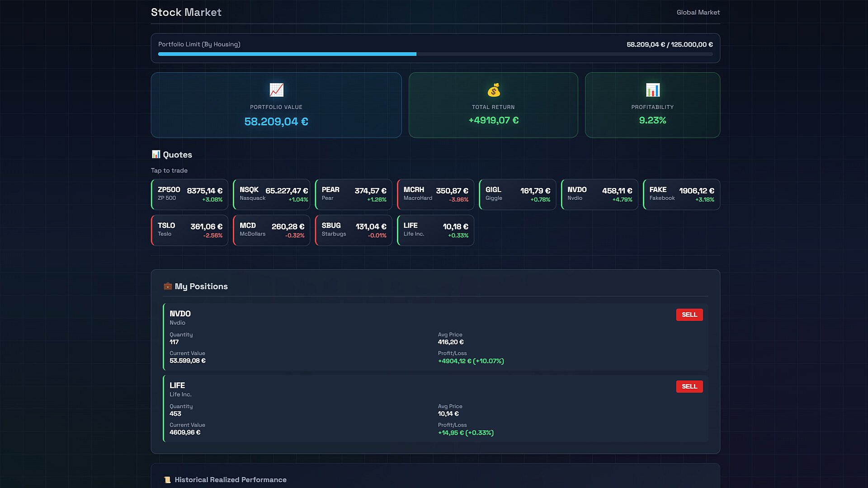Sell the NVDO position
This screenshot has width=868, height=488.
[x=689, y=314]
